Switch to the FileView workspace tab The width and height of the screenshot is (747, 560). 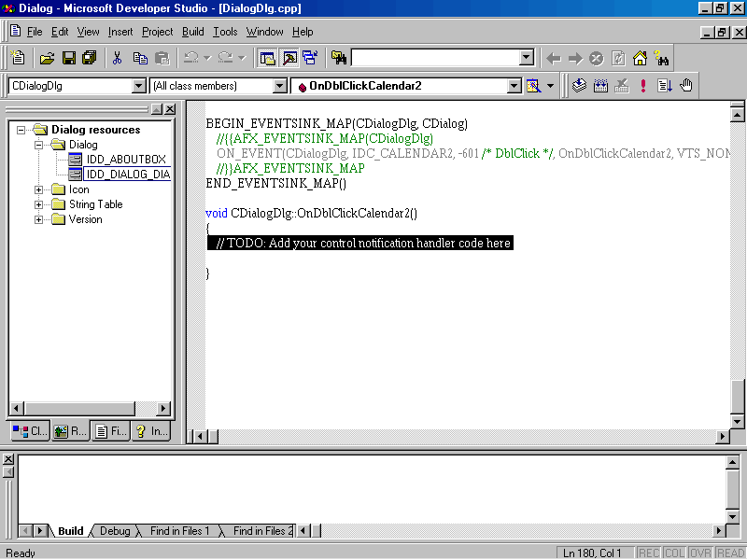click(x=110, y=431)
